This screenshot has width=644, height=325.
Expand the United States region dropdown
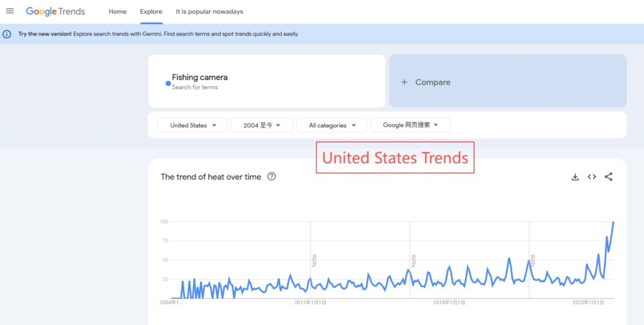pos(192,125)
